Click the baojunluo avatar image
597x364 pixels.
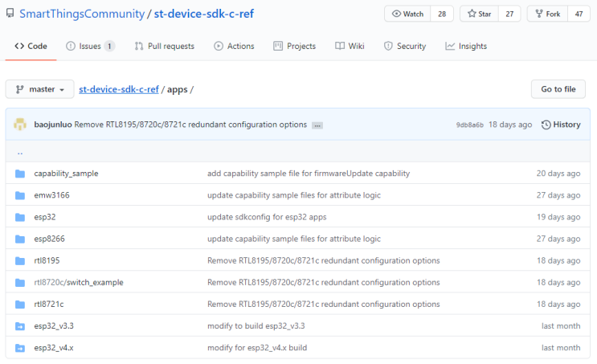(20, 125)
